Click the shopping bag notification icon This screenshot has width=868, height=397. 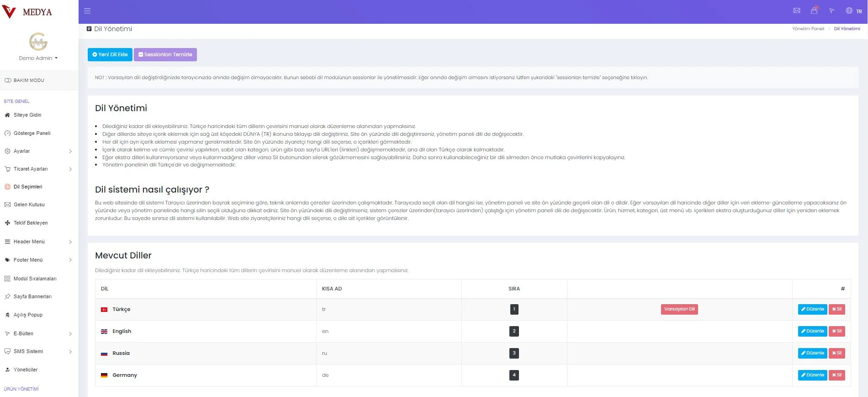click(814, 11)
